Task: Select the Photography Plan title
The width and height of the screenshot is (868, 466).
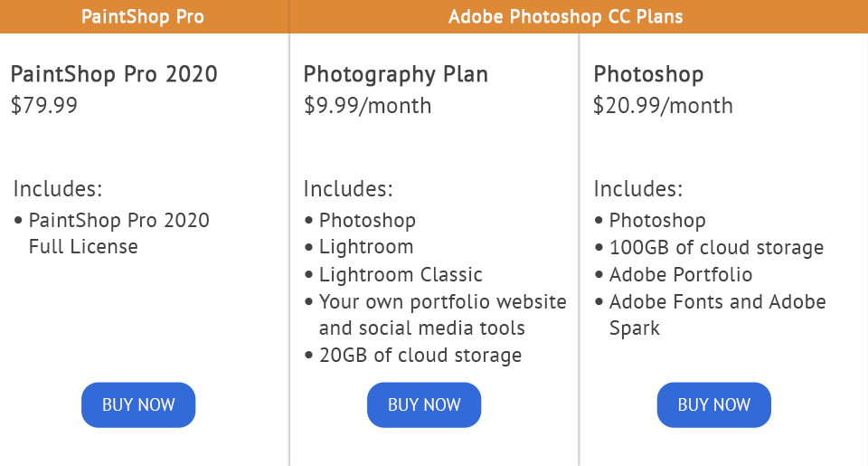Action: coord(395,74)
